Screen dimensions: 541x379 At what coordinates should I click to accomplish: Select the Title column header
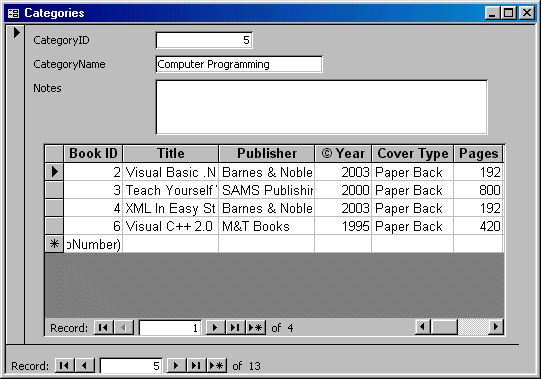coord(170,154)
